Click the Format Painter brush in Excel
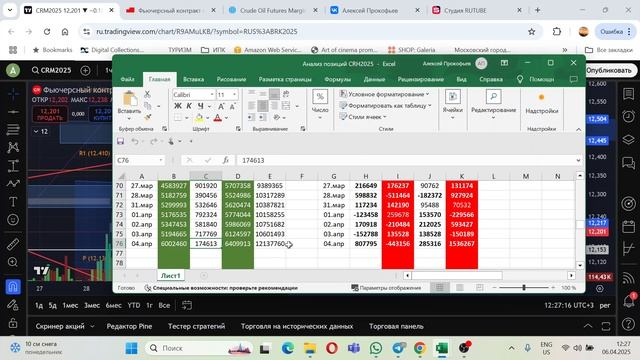The height and width of the screenshot is (360, 640). tap(147, 117)
